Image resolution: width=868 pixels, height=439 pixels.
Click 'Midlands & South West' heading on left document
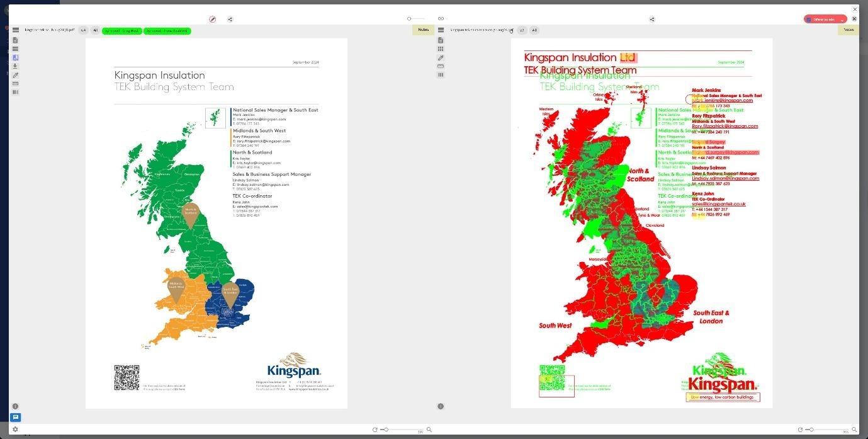pyautogui.click(x=259, y=130)
